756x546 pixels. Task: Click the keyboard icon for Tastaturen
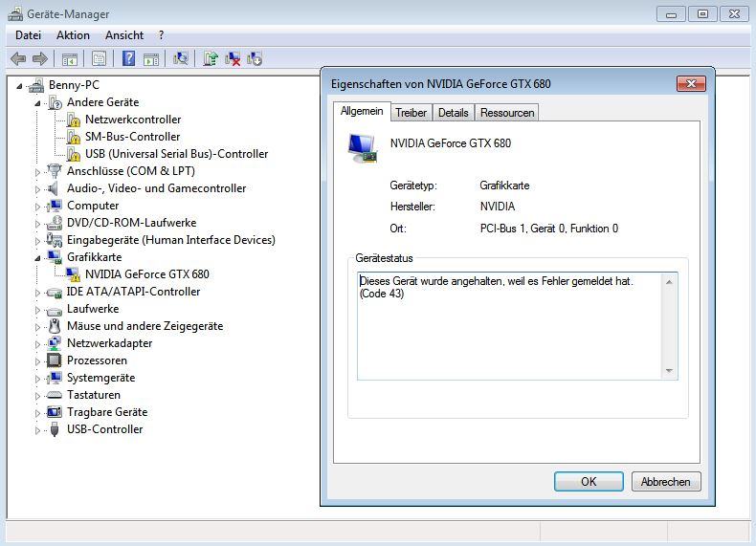coord(54,395)
